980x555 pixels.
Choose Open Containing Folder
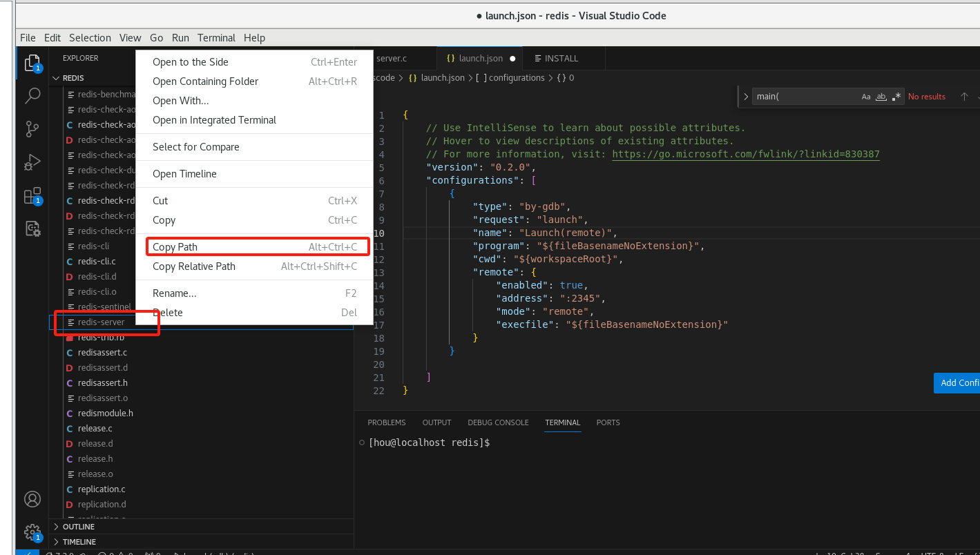pos(255,81)
